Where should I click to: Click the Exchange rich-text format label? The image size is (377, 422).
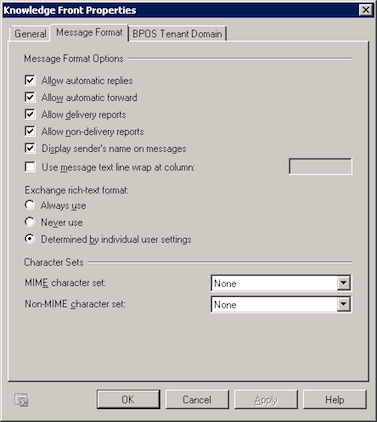coord(77,190)
